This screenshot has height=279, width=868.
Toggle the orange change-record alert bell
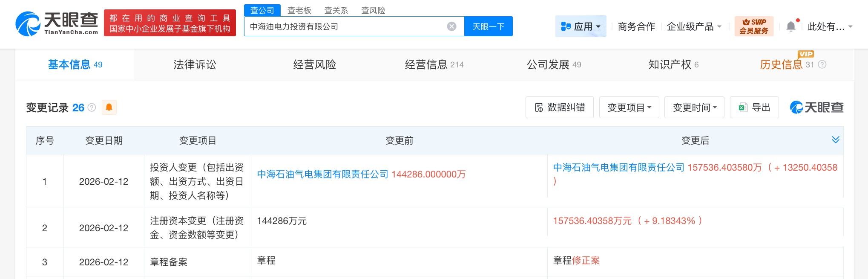click(109, 108)
